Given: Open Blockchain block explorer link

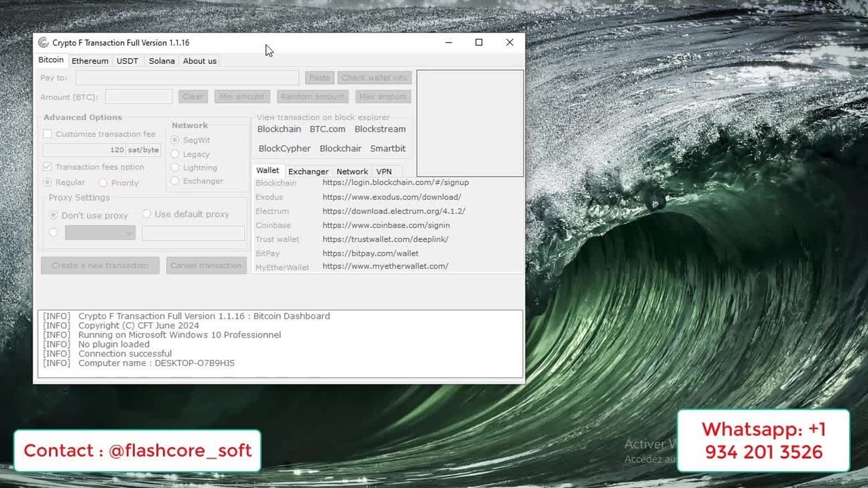Looking at the screenshot, I should coord(279,129).
